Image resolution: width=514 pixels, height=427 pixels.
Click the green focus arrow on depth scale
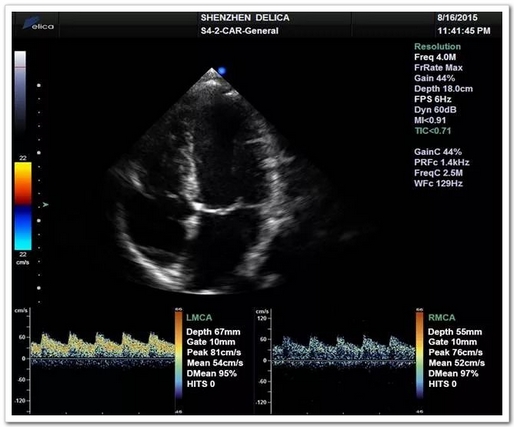coord(46,204)
